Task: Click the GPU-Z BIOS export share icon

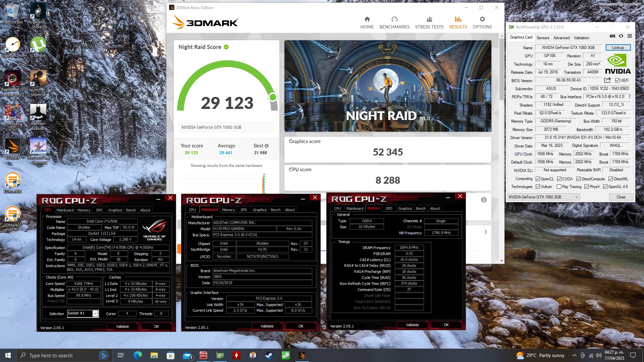Action: 607,80
